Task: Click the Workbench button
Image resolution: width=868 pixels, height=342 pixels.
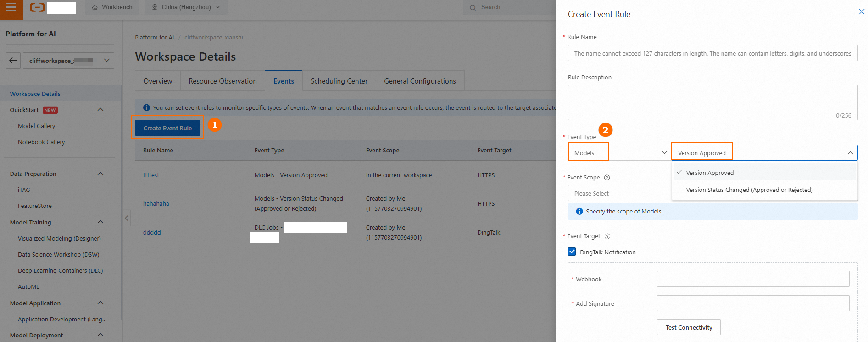Action: tap(112, 7)
